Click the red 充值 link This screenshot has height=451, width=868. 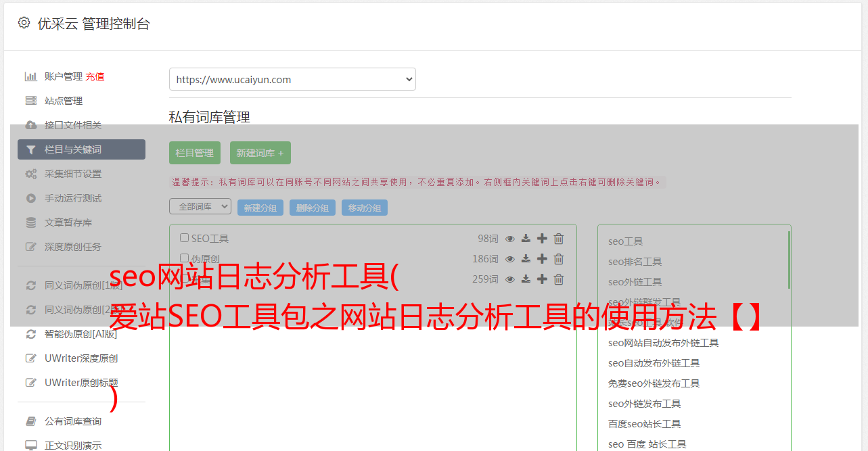[x=95, y=76]
